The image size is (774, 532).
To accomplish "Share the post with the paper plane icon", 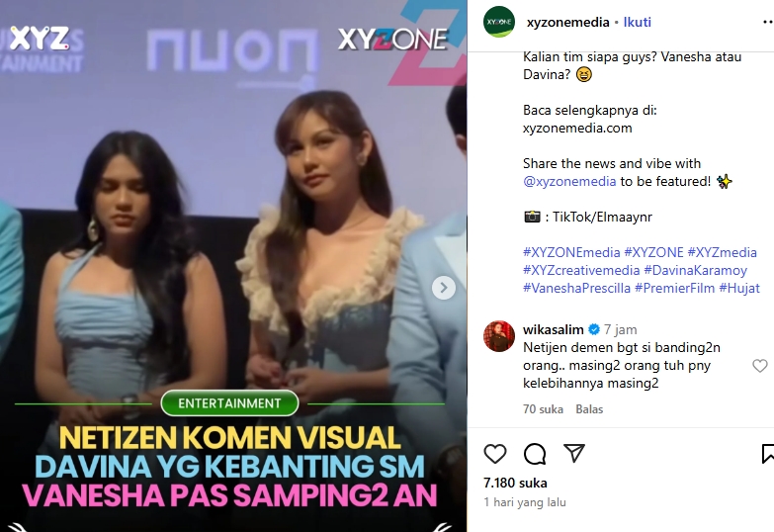I will pos(574,454).
